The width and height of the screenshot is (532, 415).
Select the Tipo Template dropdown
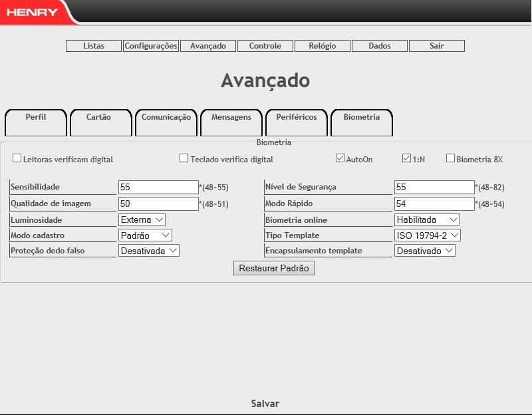427,235
